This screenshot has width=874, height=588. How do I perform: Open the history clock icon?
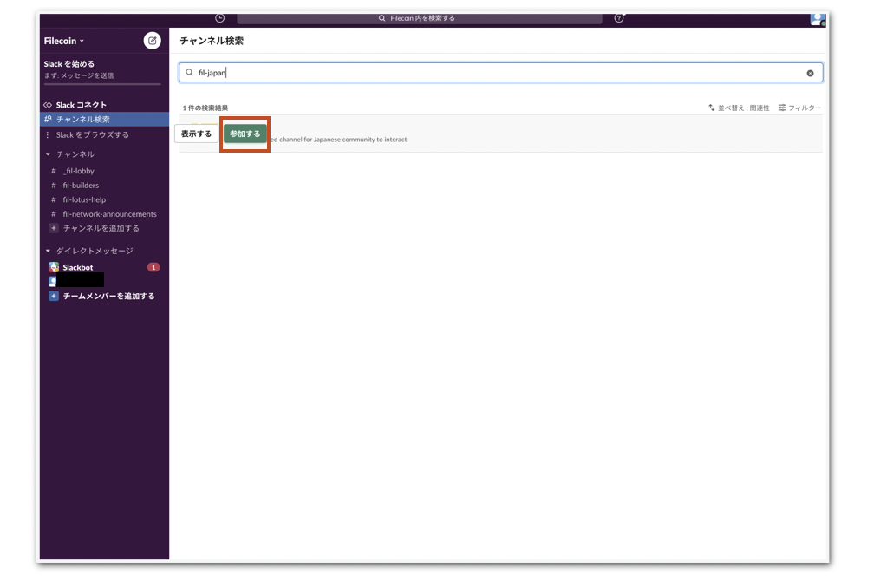tap(220, 18)
